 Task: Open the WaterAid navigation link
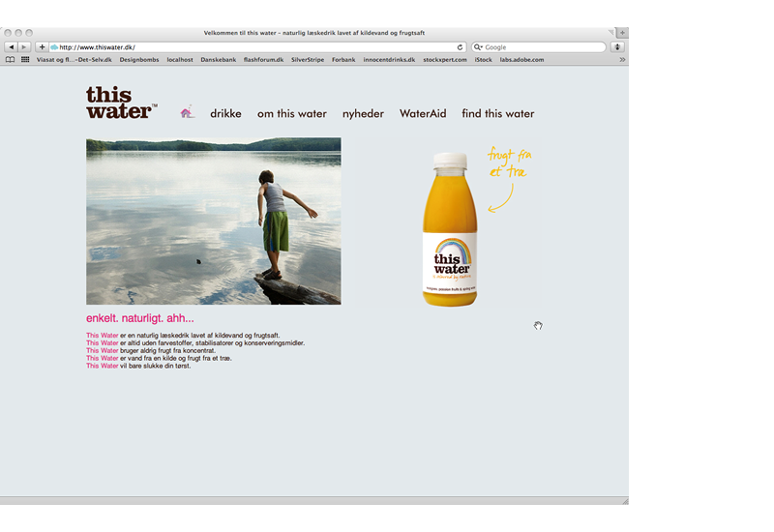(423, 114)
